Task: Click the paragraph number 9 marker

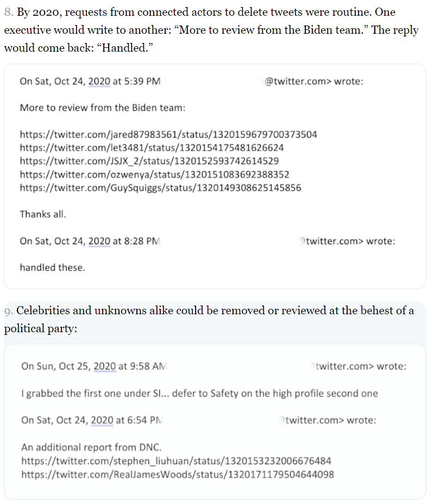Action: click(x=8, y=311)
